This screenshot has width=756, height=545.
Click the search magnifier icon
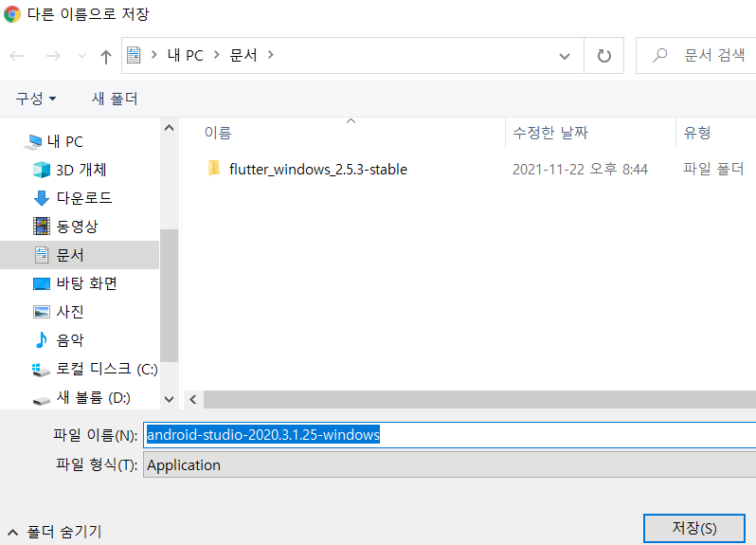(659, 56)
